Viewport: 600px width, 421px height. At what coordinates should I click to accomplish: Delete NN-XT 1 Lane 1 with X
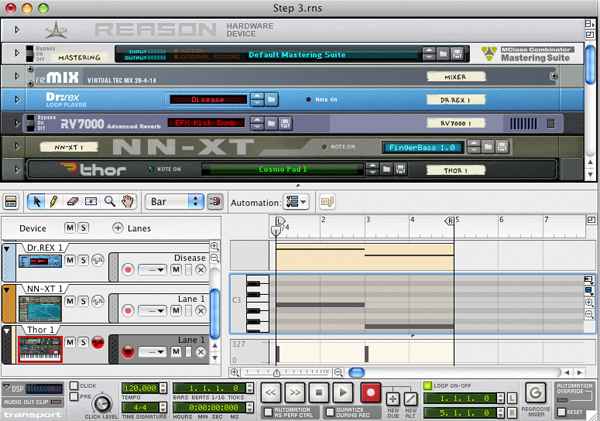click(x=201, y=311)
